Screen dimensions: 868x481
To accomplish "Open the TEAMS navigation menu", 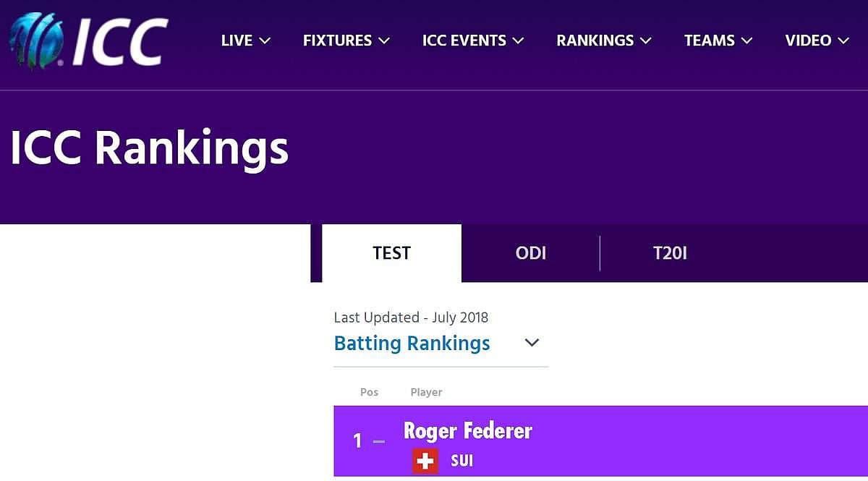I will [x=718, y=41].
